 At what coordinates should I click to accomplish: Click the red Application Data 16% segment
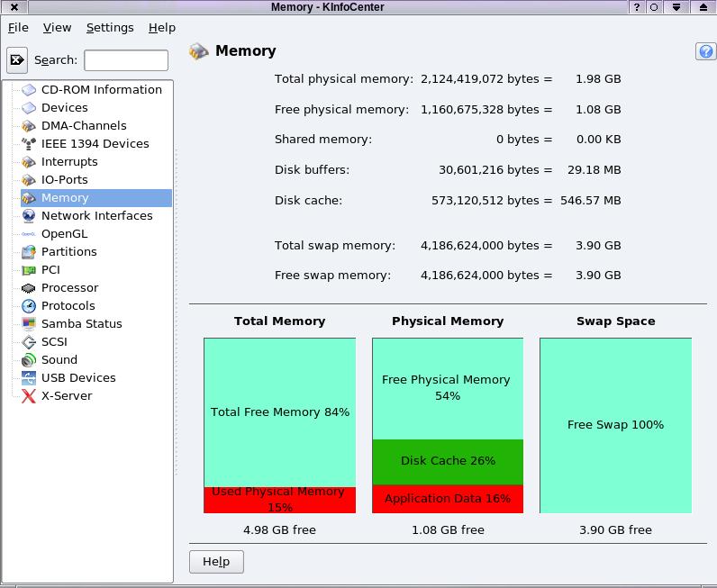tap(448, 499)
